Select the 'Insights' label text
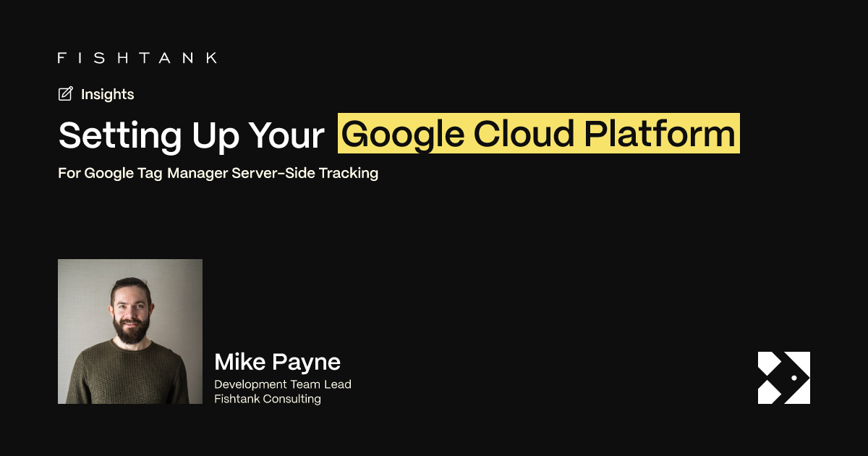Screen dimensions: 868x456 [108, 94]
